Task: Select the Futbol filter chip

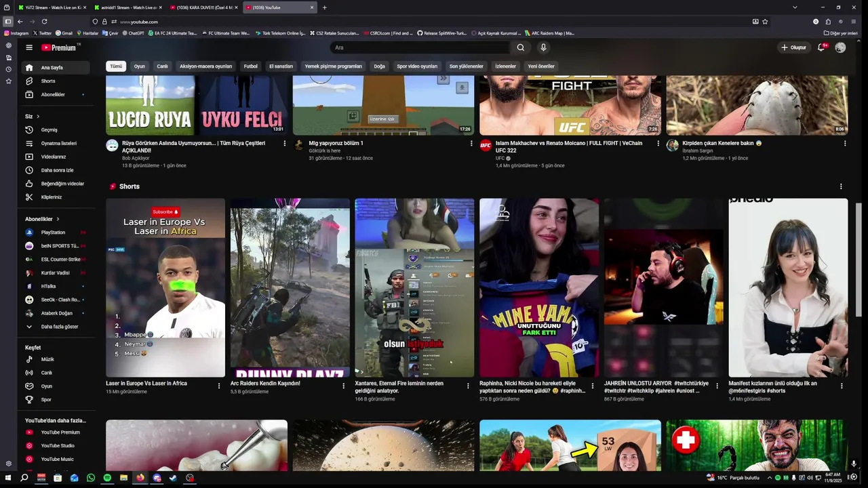Action: (251, 66)
